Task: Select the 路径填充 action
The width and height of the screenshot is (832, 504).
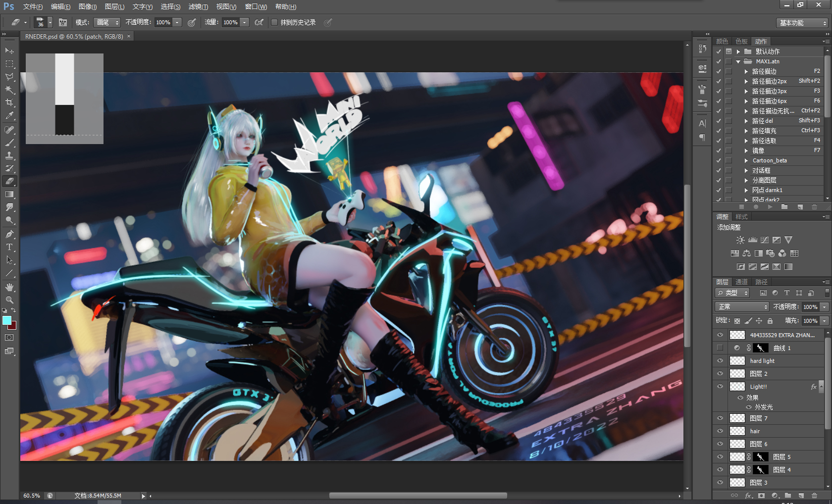Action: pyautogui.click(x=764, y=131)
